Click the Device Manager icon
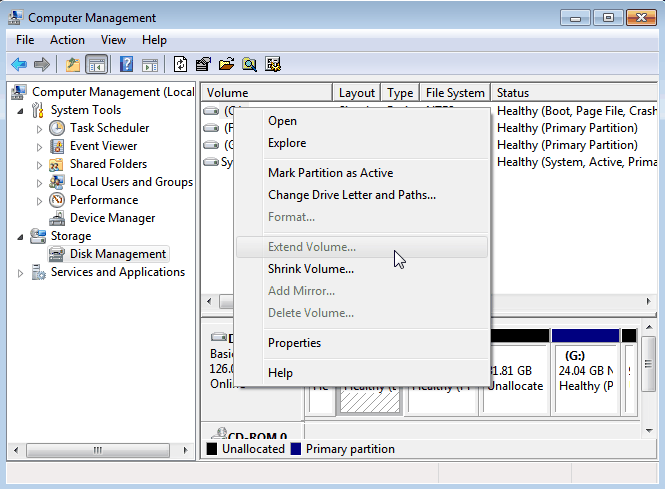Viewport: 665px width, 489px height. pos(57,218)
